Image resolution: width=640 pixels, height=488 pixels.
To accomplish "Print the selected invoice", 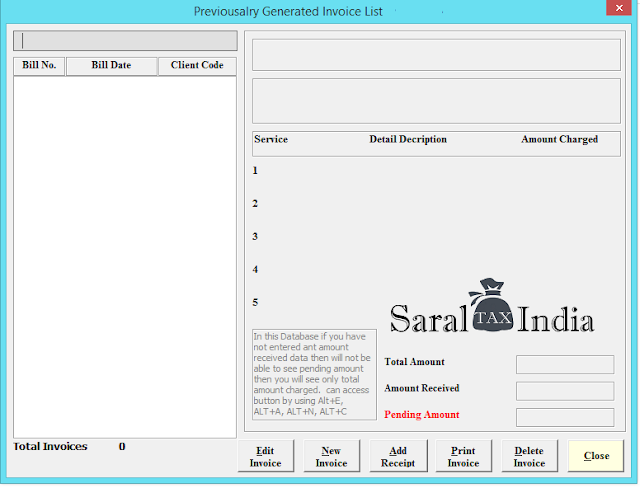I will point(464,456).
